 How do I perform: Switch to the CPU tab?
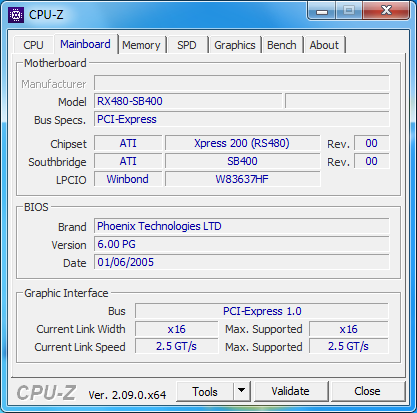33,45
